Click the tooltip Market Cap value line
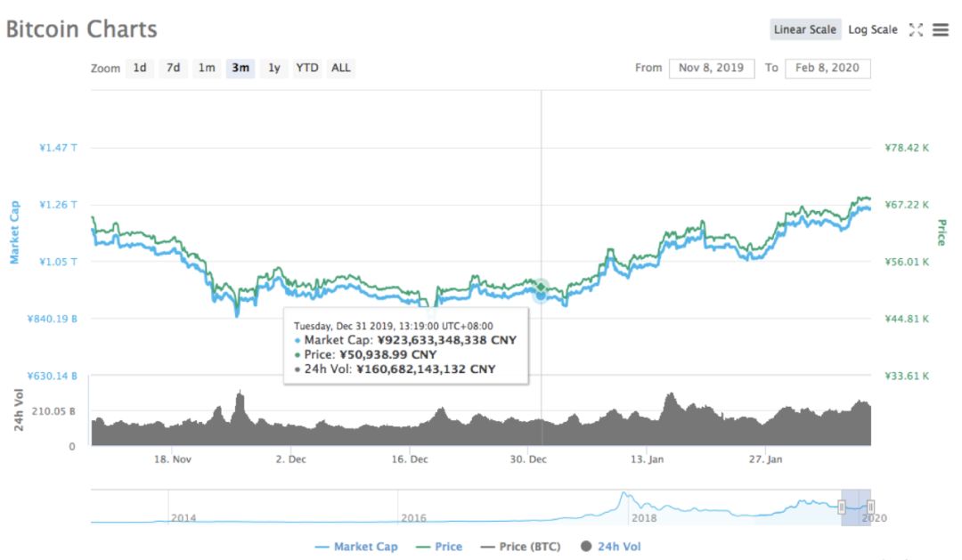This screenshot has height=560, width=962. tap(405, 340)
